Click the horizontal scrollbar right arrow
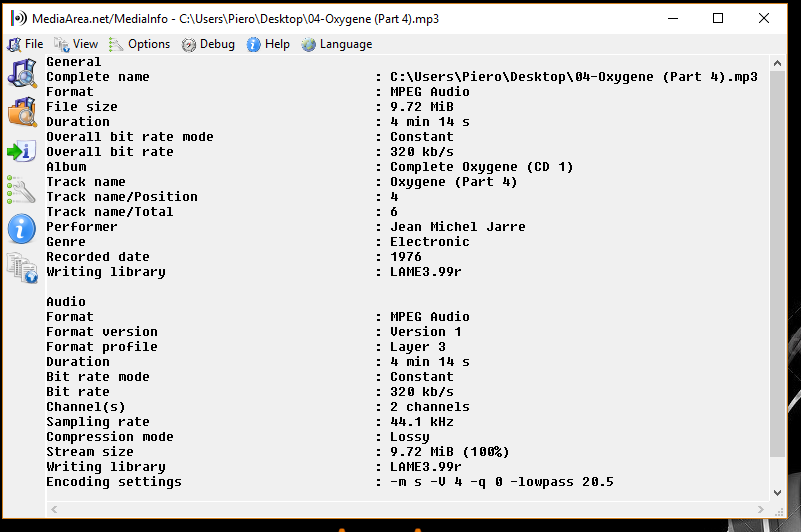Image resolution: width=801 pixels, height=532 pixels. click(x=761, y=510)
